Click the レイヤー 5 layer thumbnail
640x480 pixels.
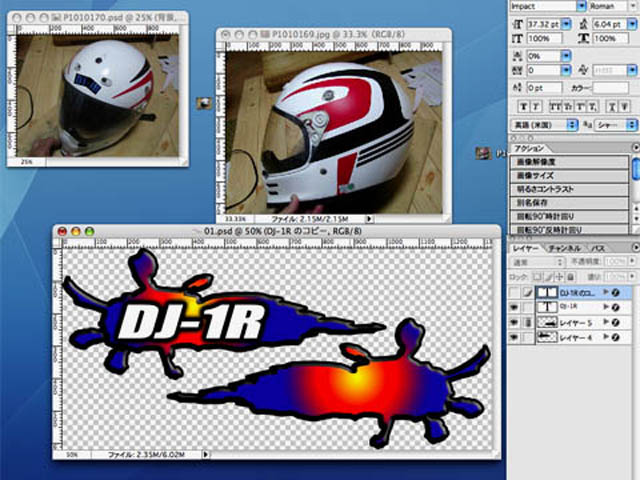click(x=547, y=323)
